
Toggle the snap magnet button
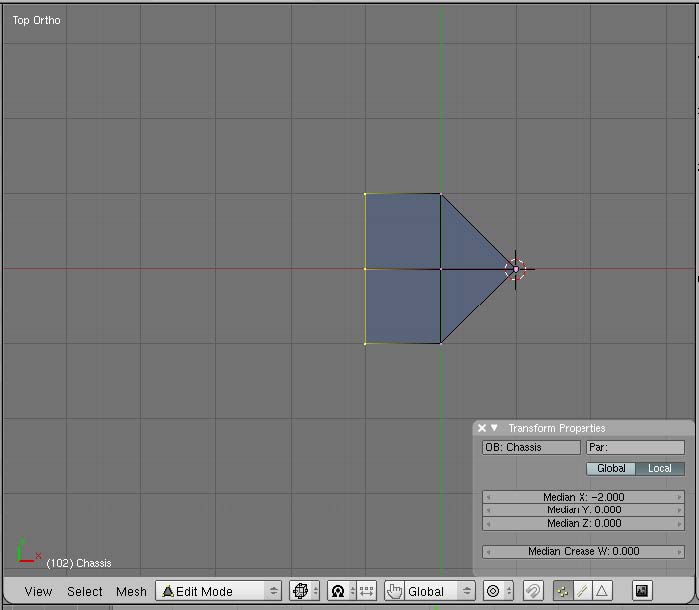[x=533, y=591]
